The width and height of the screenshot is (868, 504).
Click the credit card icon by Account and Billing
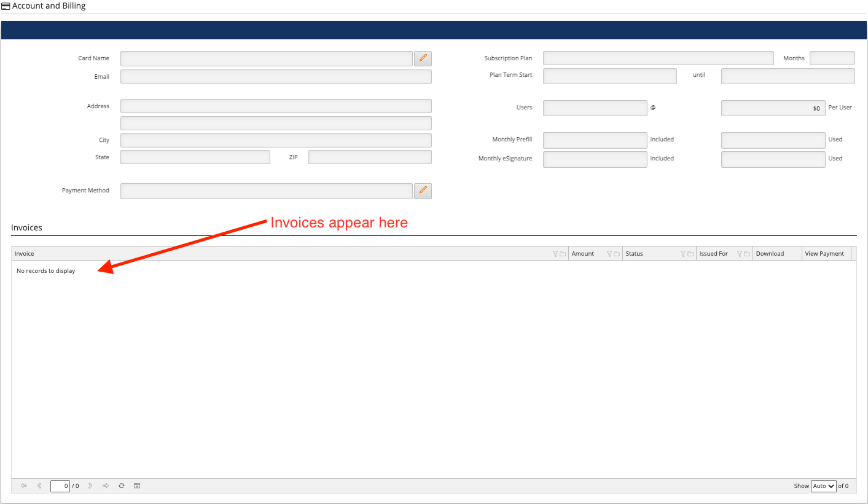tap(6, 6)
